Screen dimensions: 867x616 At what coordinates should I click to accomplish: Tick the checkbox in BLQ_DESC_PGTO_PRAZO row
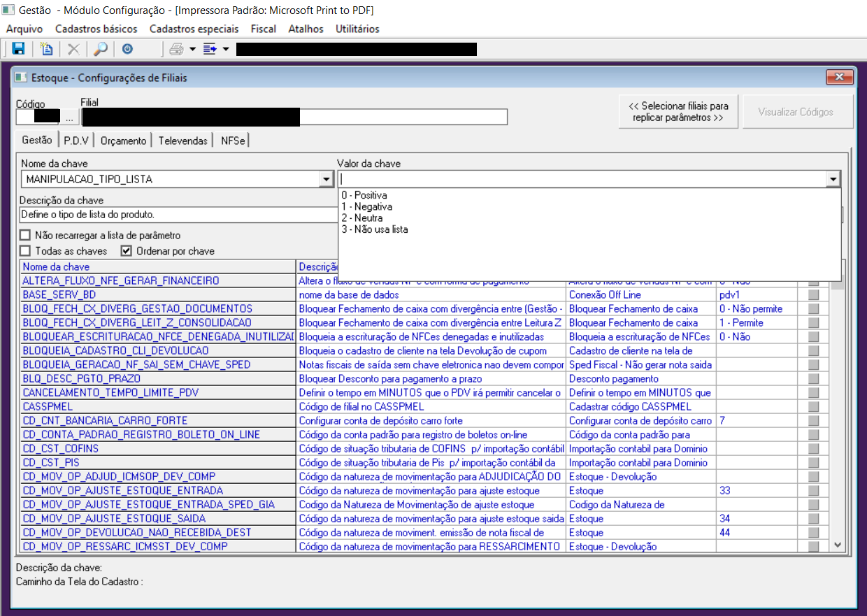click(813, 379)
